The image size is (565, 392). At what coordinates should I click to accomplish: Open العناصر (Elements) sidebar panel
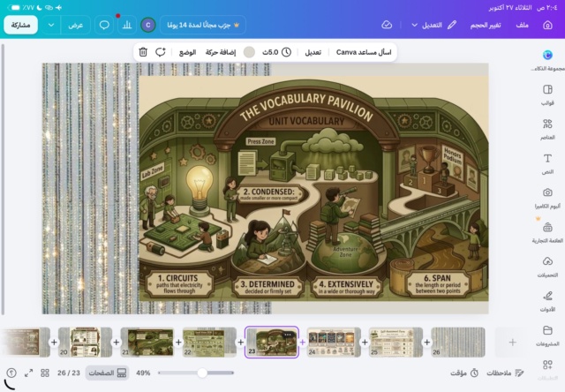tap(547, 129)
